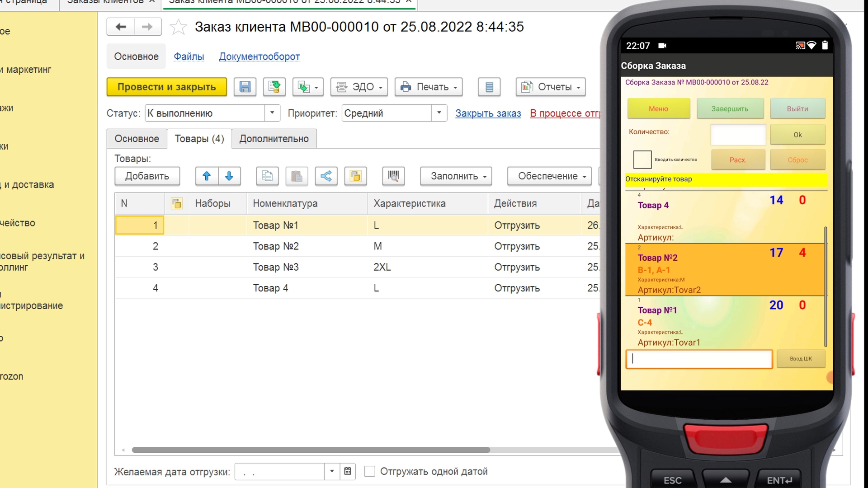
Task: Expand the Статус dropdown list
Action: 272,113
